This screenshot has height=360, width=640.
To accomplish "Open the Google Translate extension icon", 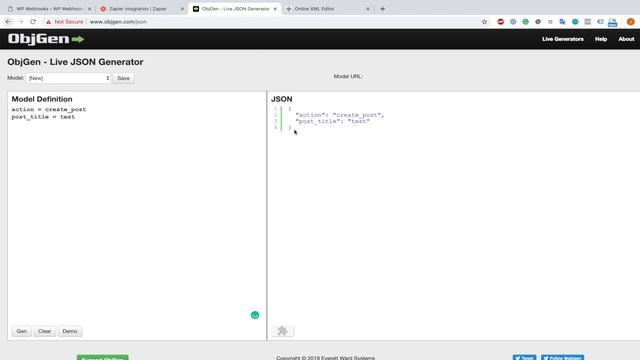I will (x=562, y=22).
